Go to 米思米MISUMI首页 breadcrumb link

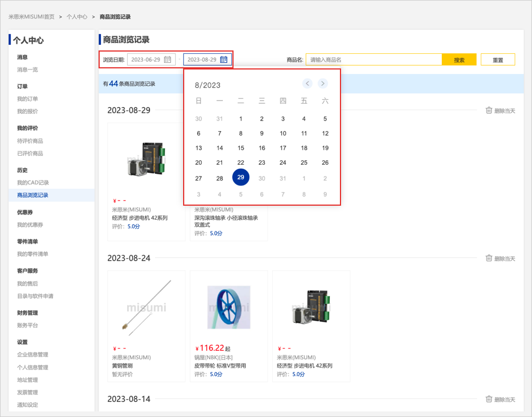(x=31, y=17)
